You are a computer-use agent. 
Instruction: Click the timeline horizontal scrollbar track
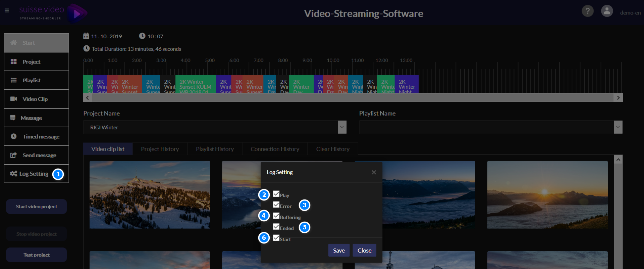[353, 98]
